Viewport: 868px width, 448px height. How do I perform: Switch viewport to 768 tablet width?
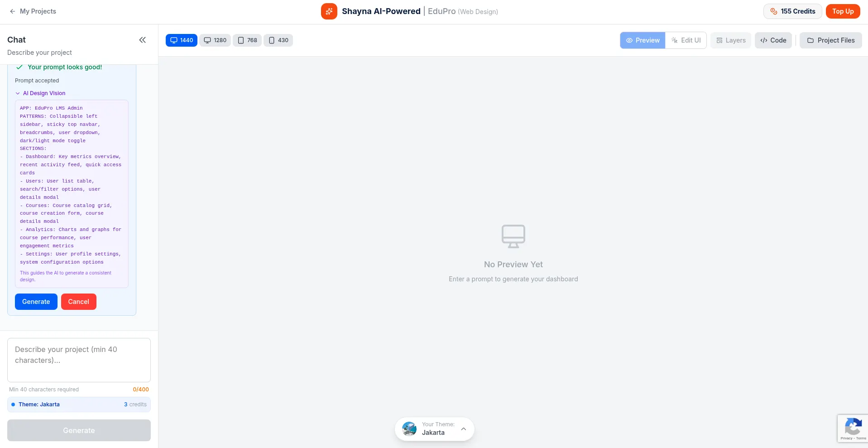click(247, 40)
